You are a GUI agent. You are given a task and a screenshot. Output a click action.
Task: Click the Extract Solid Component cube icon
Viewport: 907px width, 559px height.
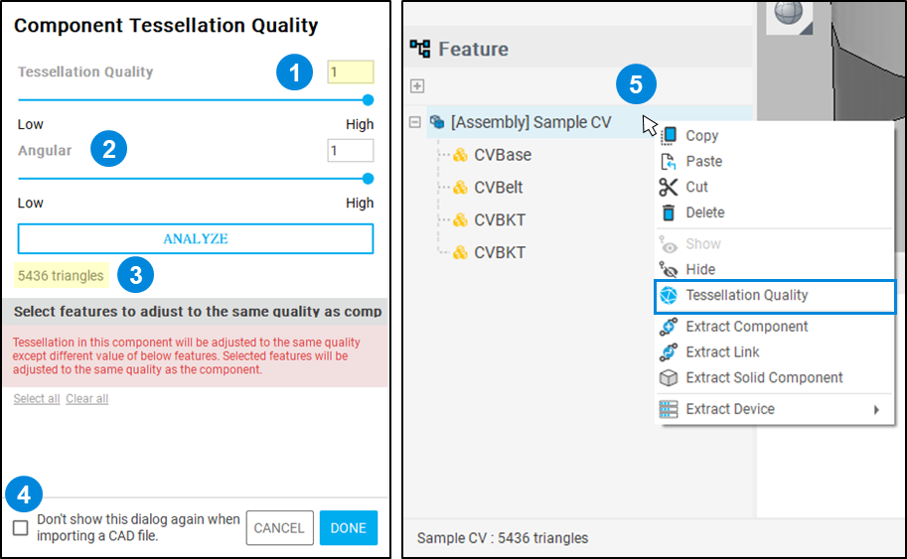click(669, 378)
